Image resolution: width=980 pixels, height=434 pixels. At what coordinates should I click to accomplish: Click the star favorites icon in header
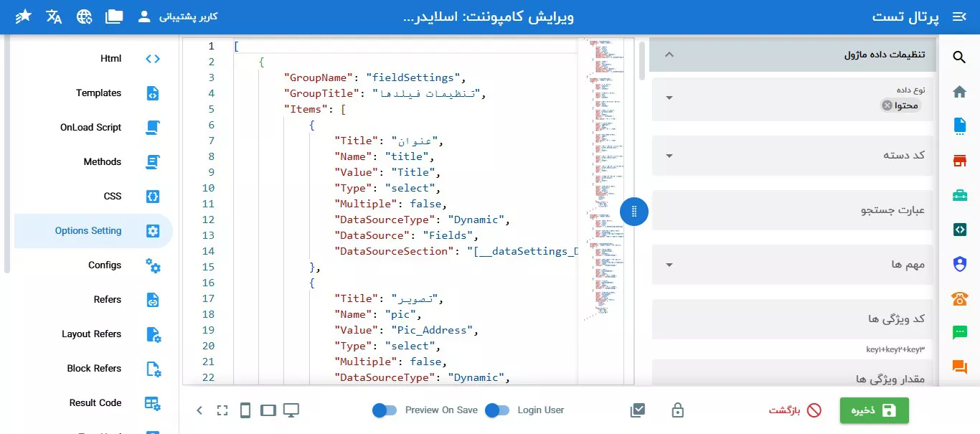pyautogui.click(x=24, y=16)
